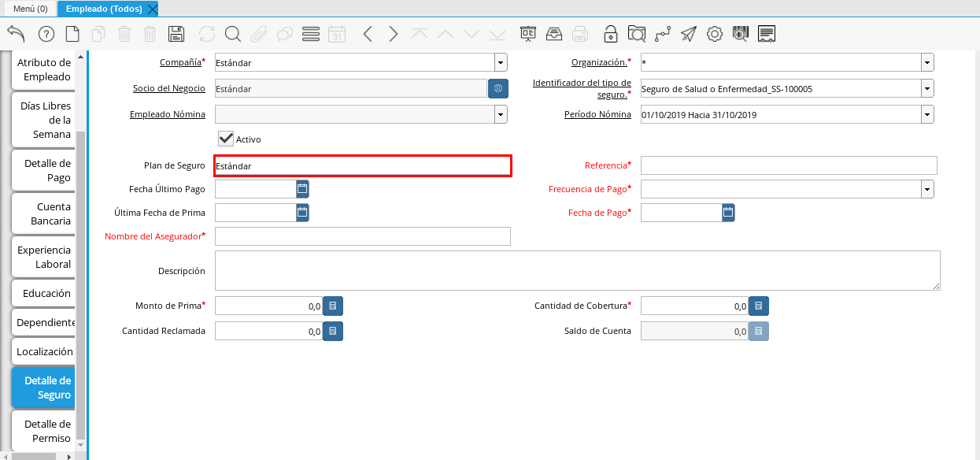Open calculator for Cantidad Reclamada
Viewport: 980px width, 460px height.
333,332
